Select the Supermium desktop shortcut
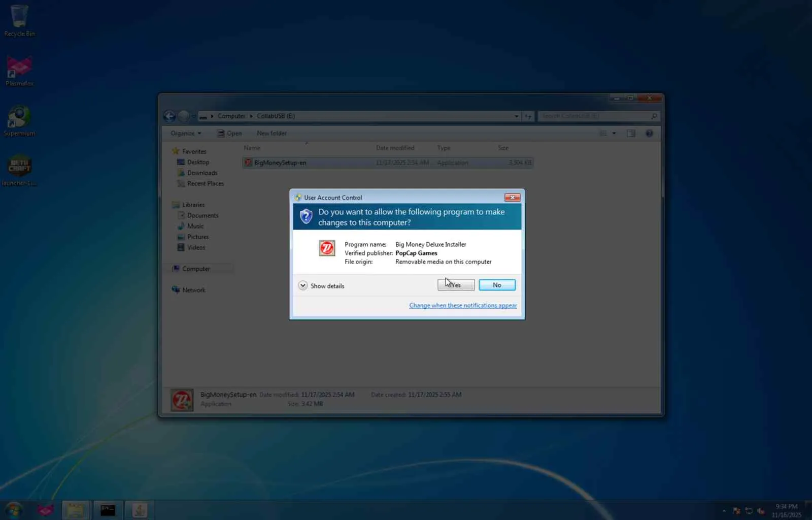 tap(19, 121)
